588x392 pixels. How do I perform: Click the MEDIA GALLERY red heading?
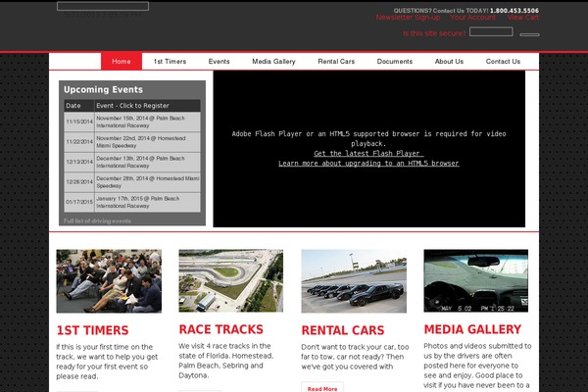tap(472, 329)
